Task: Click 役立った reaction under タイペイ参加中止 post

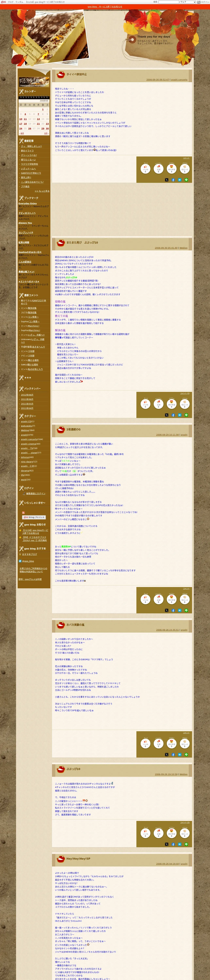Action: [184, 169]
